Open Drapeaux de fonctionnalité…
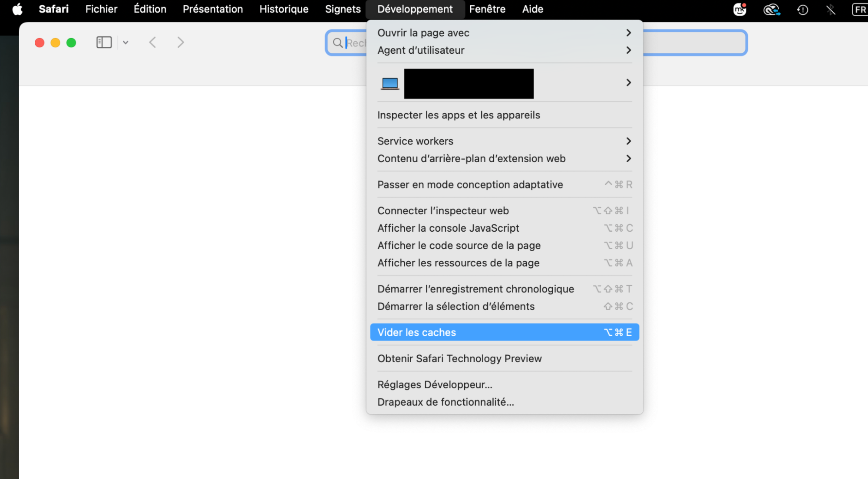The width and height of the screenshot is (868, 479). pos(505,402)
